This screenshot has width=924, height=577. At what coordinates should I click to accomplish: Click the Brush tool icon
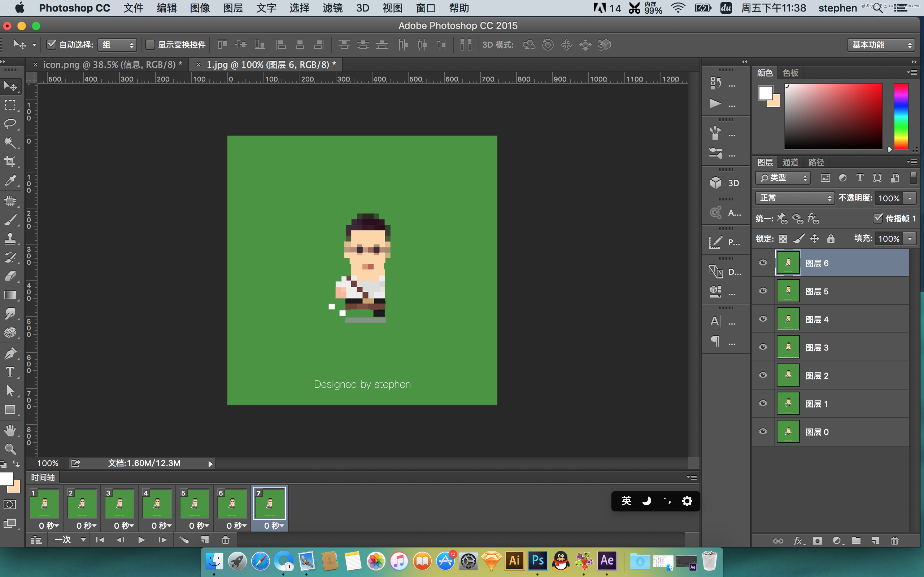point(9,219)
